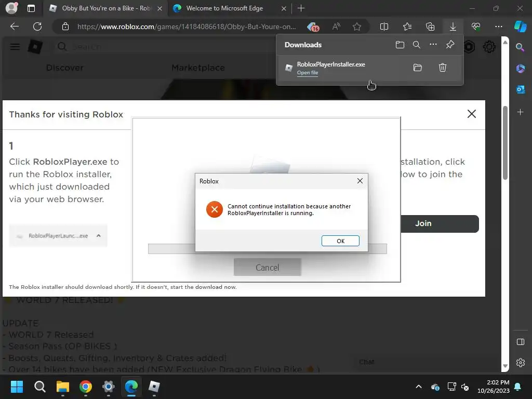
Task: Open Browser essentials heart icon
Action: pyautogui.click(x=476, y=26)
